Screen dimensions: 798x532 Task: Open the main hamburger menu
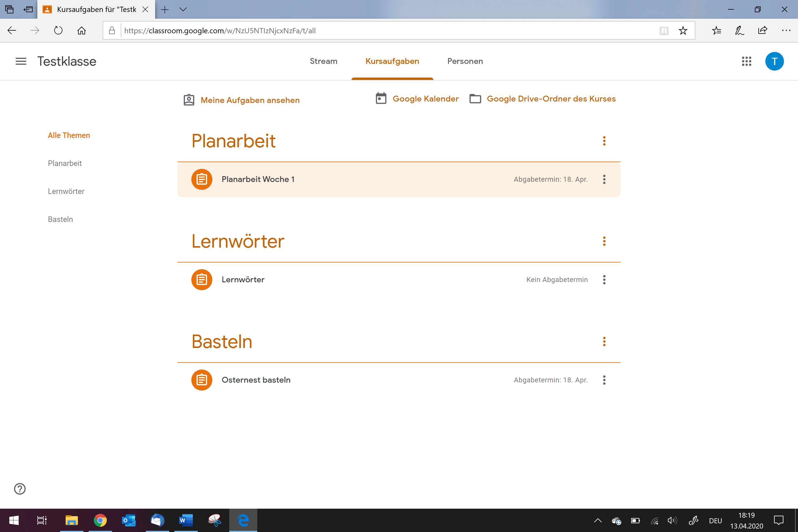pos(21,62)
